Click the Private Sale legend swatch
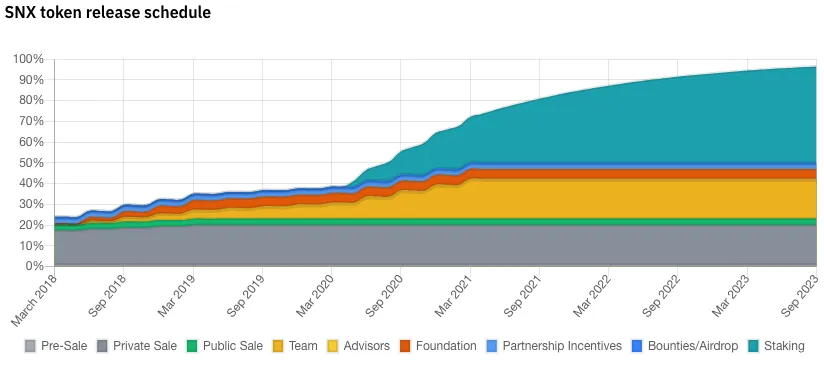 102,346
